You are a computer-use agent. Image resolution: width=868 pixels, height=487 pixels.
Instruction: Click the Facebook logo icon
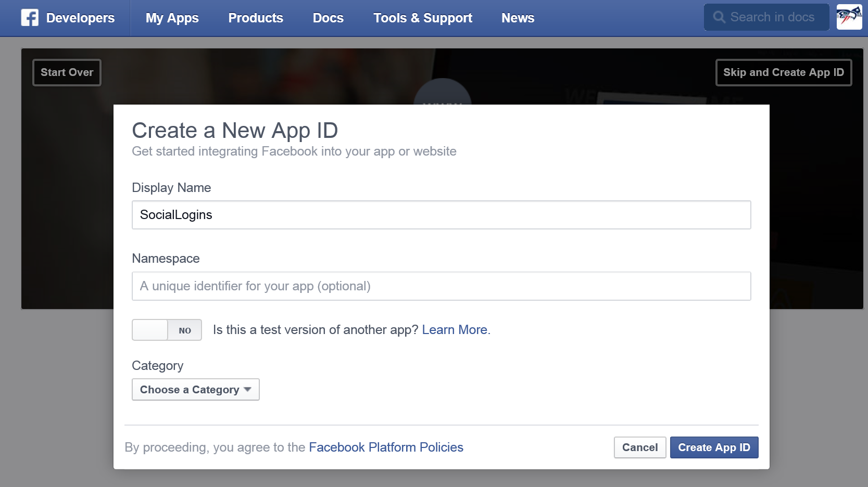click(x=30, y=18)
